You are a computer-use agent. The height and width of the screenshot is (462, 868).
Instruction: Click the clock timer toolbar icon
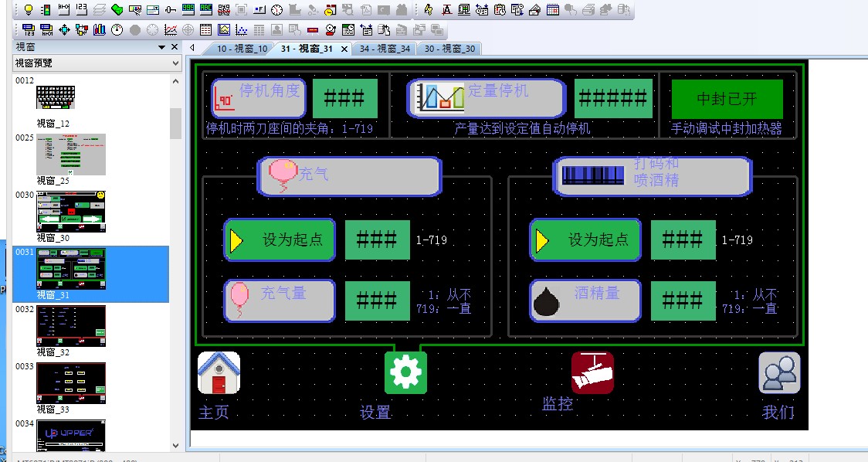(x=276, y=10)
